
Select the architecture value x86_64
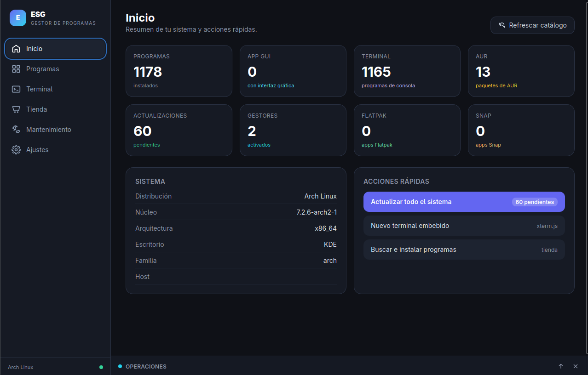click(326, 228)
